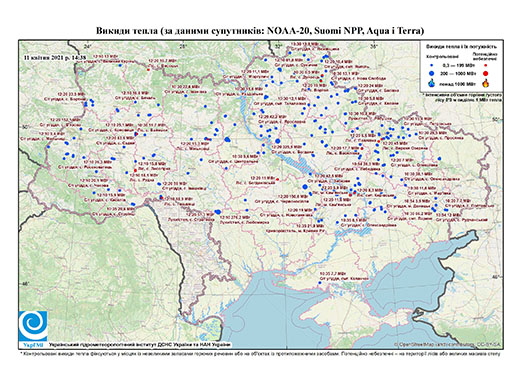Click the orange flame legend symbol
520x368 pixels.
coord(485,83)
